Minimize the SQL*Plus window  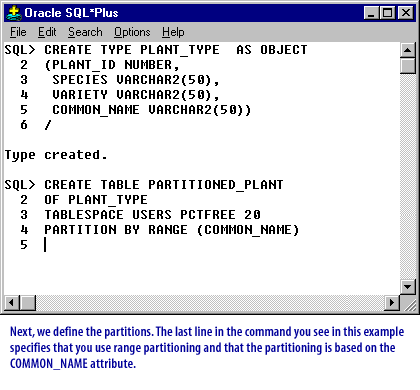(372, 13)
